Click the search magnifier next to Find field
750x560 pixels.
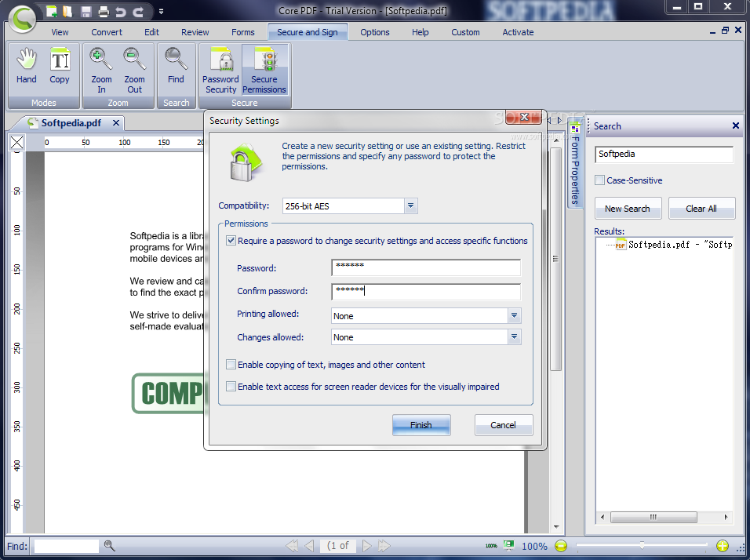(x=109, y=546)
